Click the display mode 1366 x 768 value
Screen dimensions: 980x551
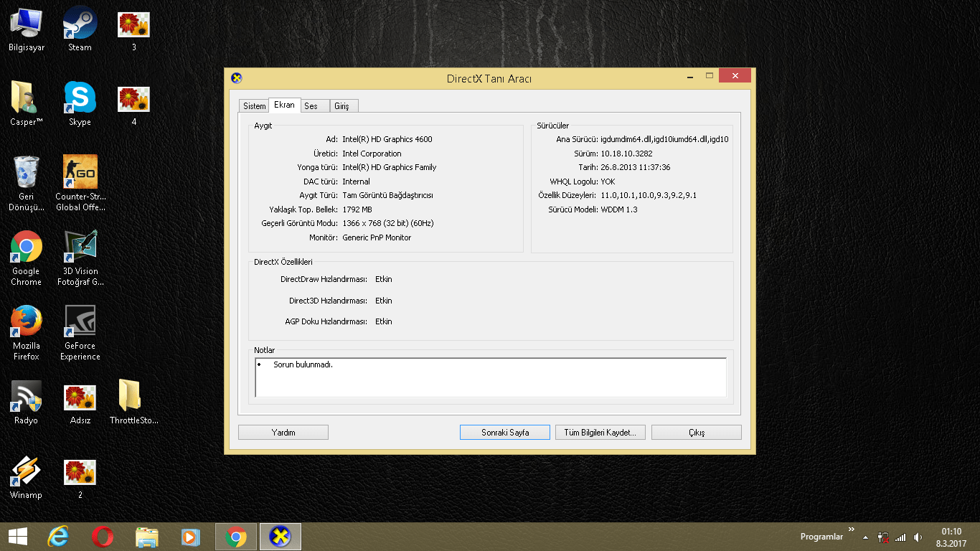pos(388,223)
